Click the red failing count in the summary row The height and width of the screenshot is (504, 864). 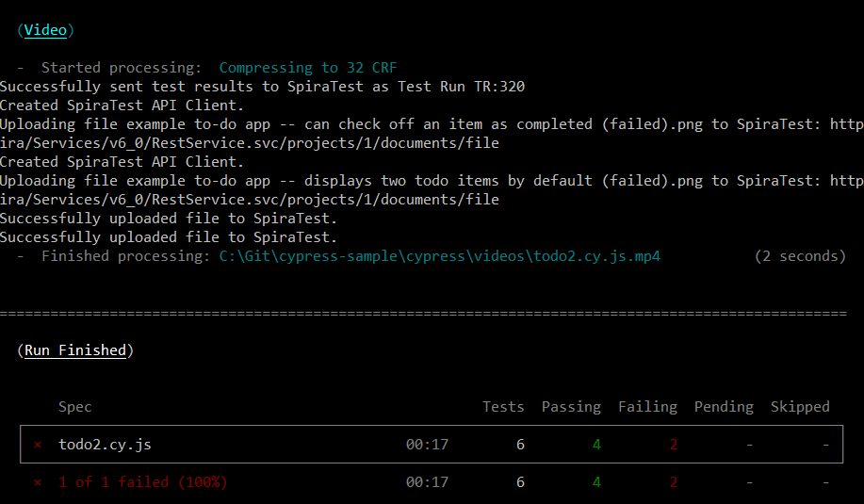tap(673, 482)
